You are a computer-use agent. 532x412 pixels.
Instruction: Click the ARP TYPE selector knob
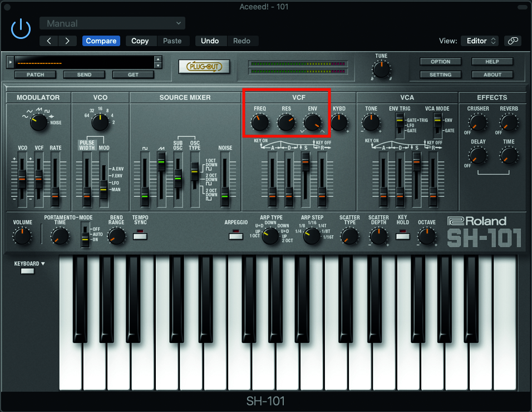(270, 236)
